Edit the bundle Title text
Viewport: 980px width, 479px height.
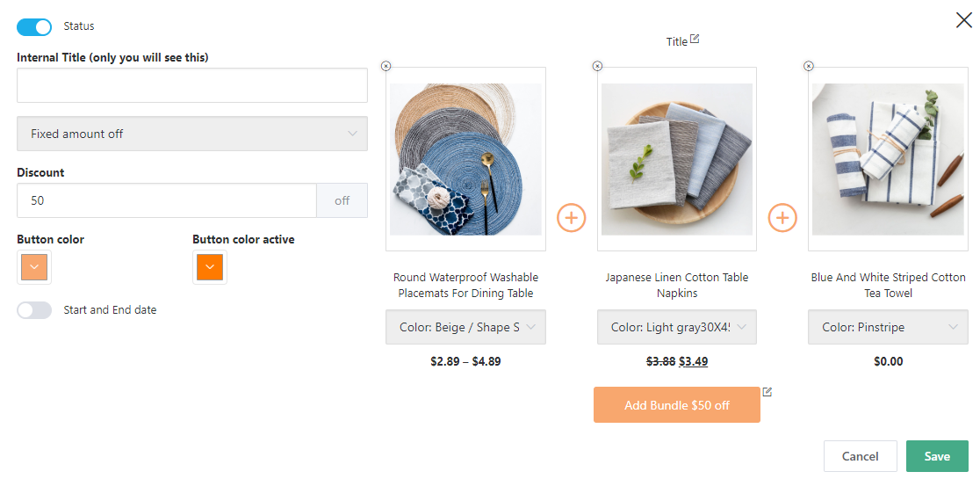695,40
